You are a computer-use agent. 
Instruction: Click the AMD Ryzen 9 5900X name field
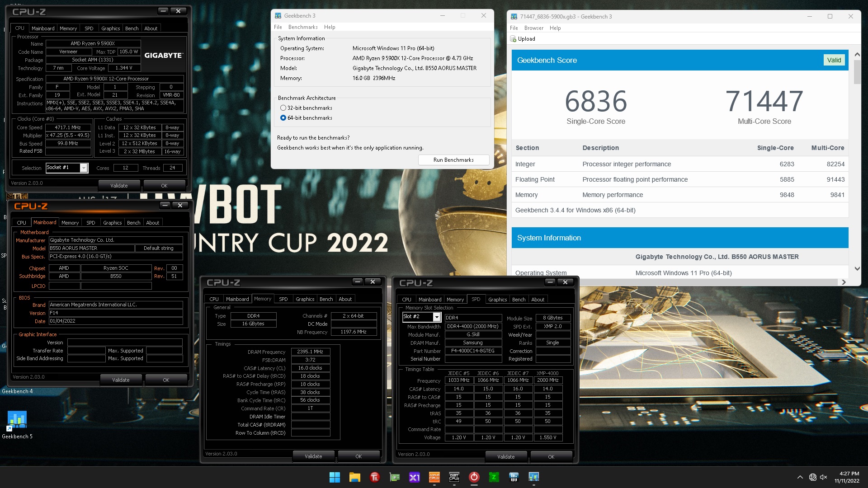click(93, 44)
